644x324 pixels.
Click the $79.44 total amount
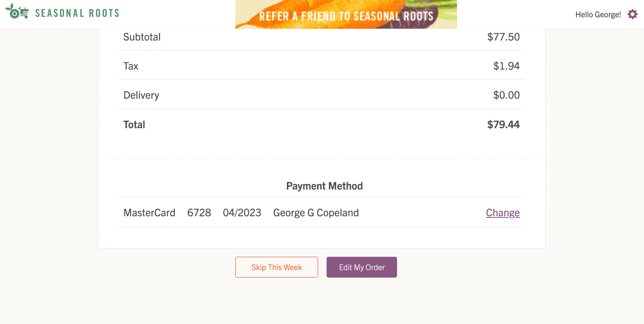[x=503, y=125]
